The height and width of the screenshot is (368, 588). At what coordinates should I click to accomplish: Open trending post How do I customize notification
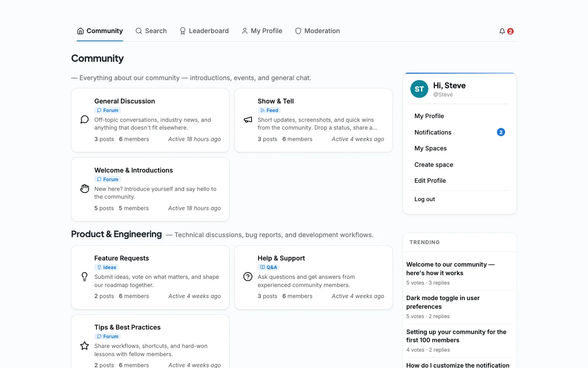458,365
